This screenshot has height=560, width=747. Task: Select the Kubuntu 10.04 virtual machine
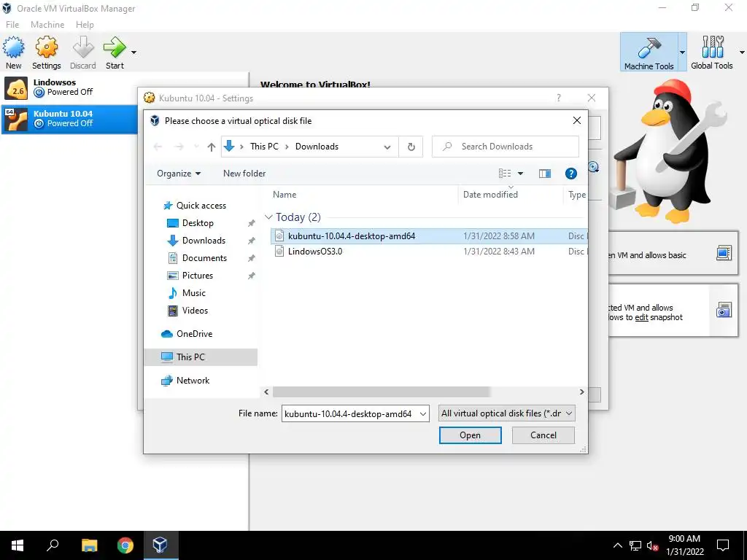(69, 119)
